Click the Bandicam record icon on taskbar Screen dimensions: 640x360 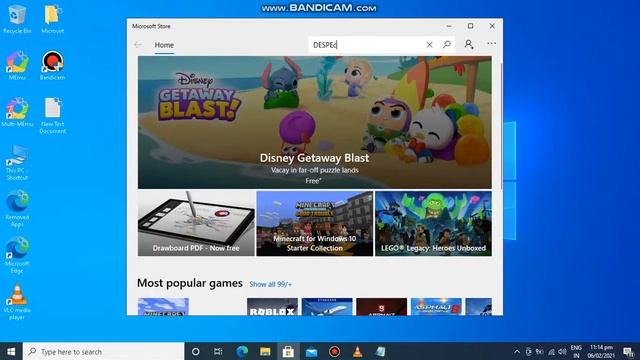point(334,351)
